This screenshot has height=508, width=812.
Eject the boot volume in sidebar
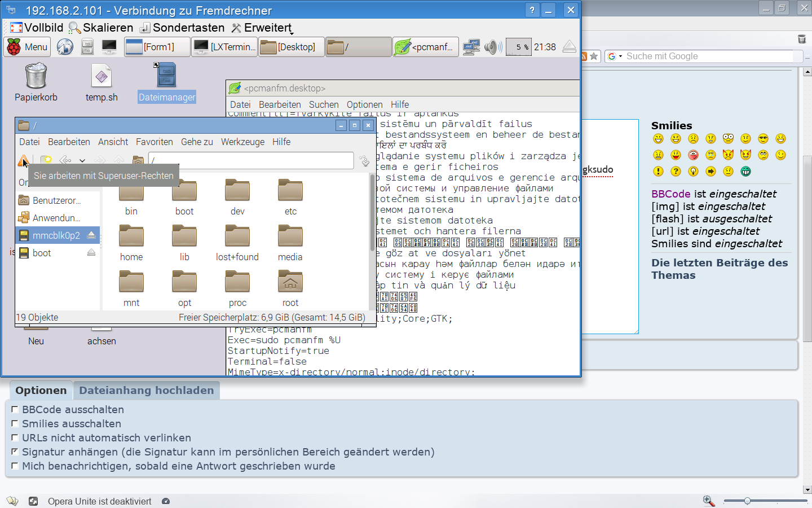tap(91, 253)
